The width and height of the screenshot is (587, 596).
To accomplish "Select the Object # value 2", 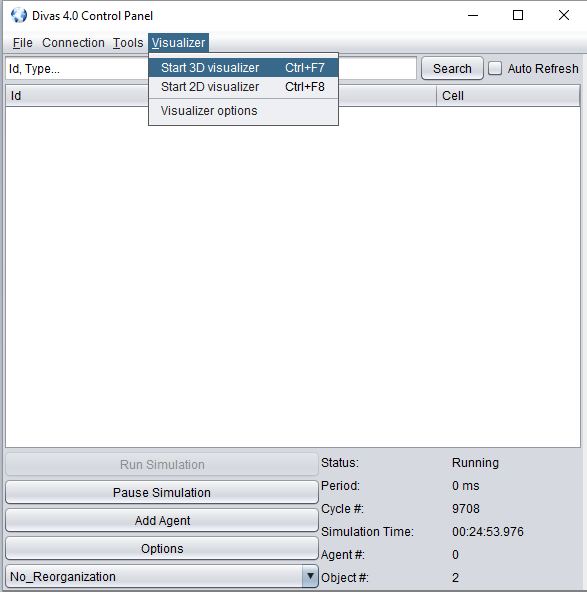I will coord(455,578).
